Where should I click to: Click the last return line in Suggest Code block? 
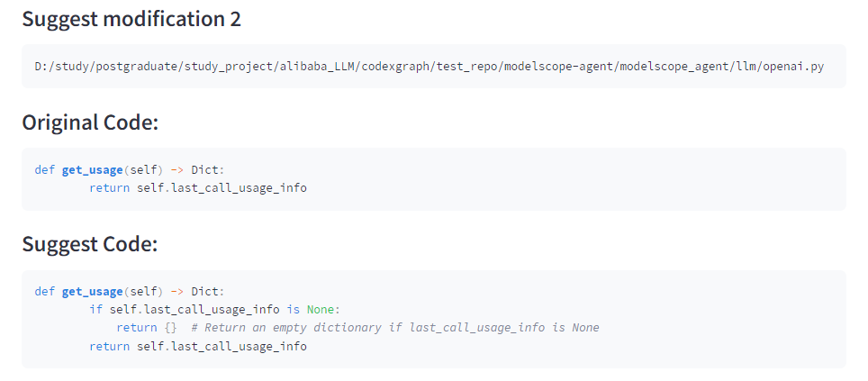click(x=198, y=346)
